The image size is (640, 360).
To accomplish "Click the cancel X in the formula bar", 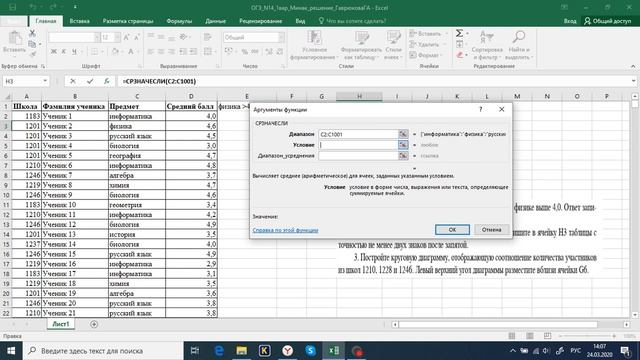I will (73, 81).
